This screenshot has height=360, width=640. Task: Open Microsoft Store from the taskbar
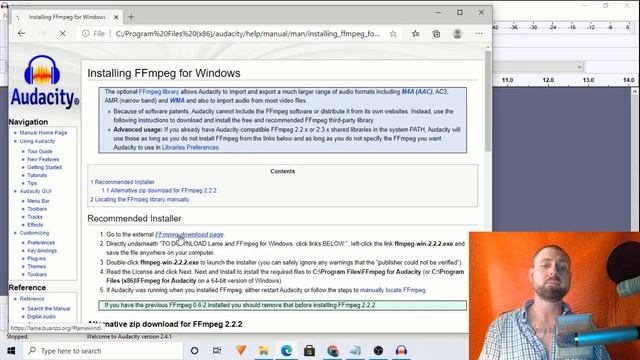click(309, 350)
